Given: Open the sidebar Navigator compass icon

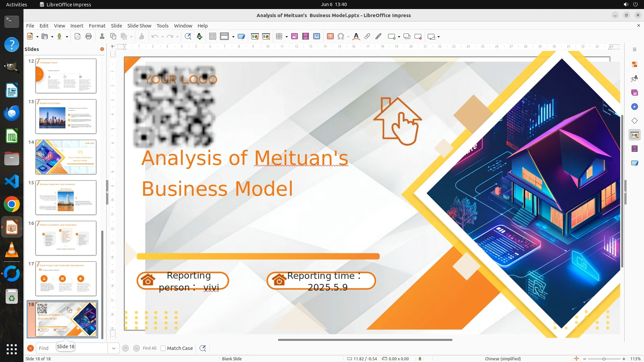Looking at the screenshot, I should (x=634, y=107).
